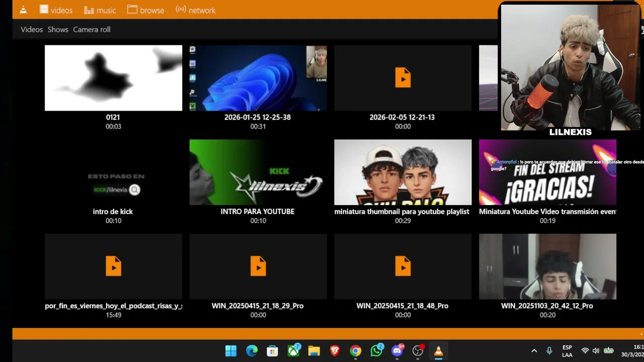Expand the hidden system tray icons chevron

coord(534,351)
